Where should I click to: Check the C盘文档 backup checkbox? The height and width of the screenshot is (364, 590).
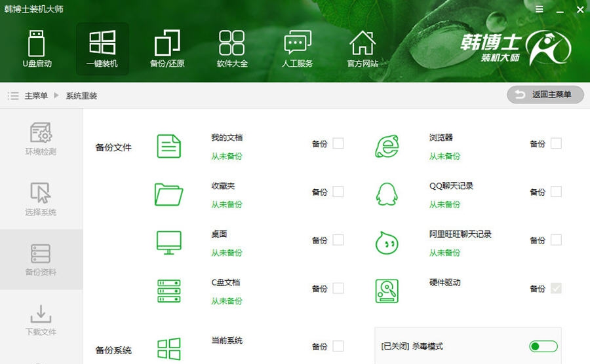(338, 288)
